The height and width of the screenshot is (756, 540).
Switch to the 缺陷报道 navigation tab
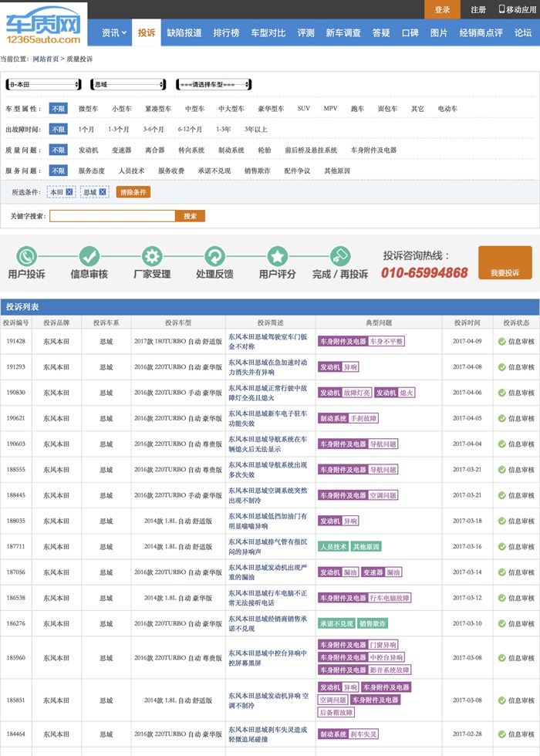[x=184, y=33]
